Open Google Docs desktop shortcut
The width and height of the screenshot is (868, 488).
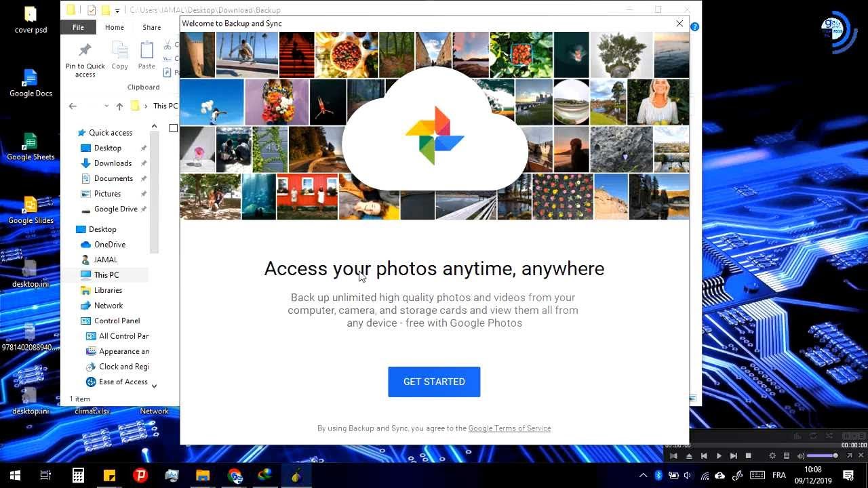(31, 83)
